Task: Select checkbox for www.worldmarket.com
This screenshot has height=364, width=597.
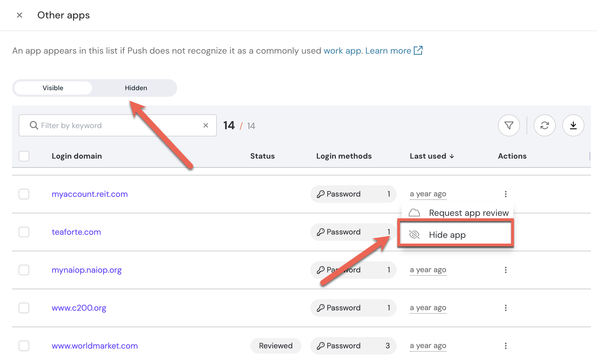Action: tap(24, 346)
